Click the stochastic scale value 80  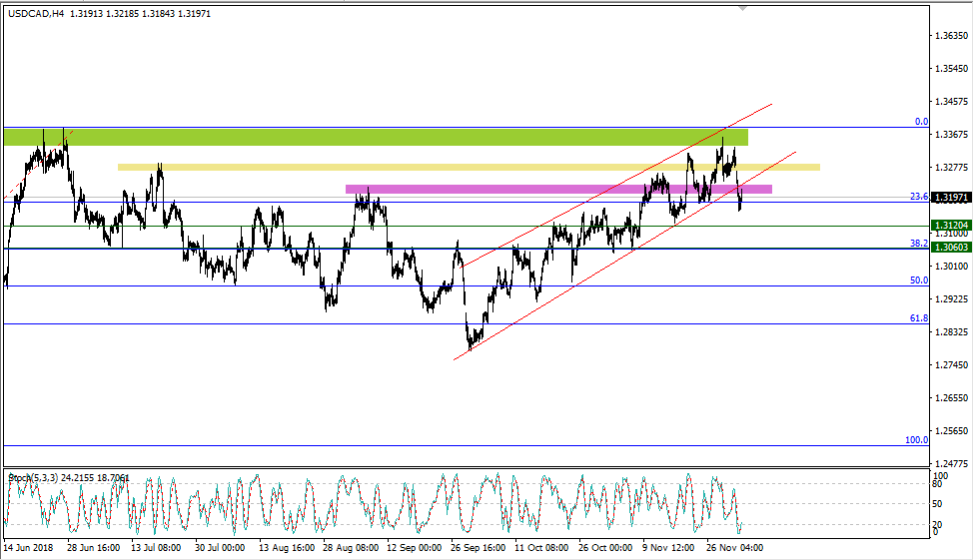938,484
